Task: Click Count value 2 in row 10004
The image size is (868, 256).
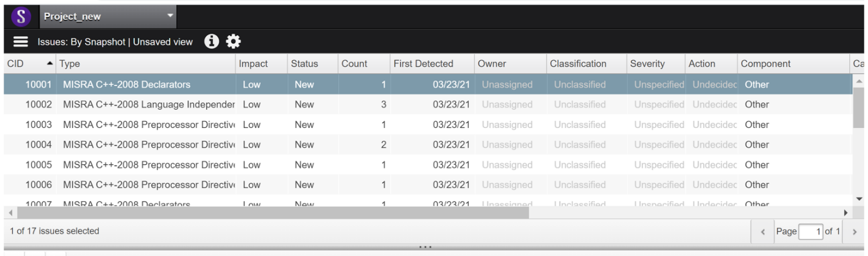Action: coord(383,144)
